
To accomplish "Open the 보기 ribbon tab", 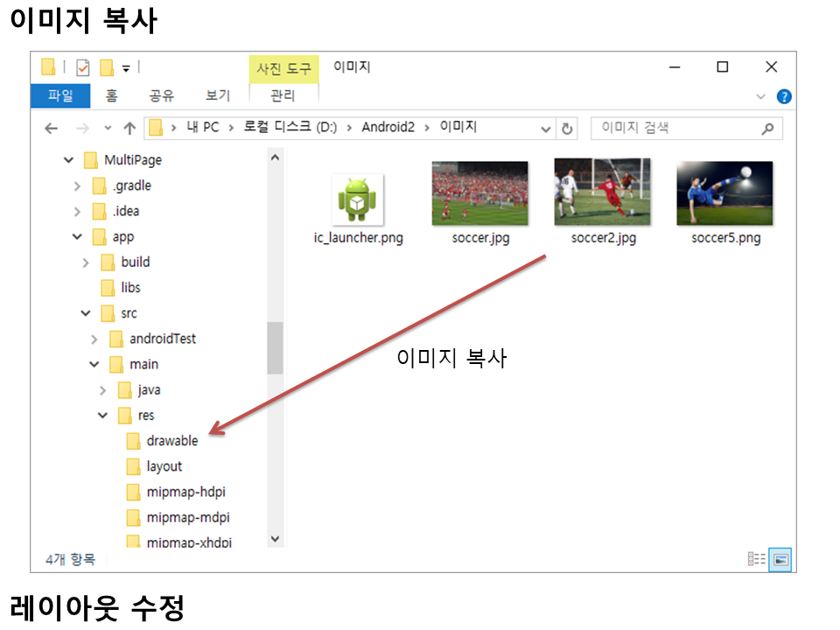I will 218,95.
